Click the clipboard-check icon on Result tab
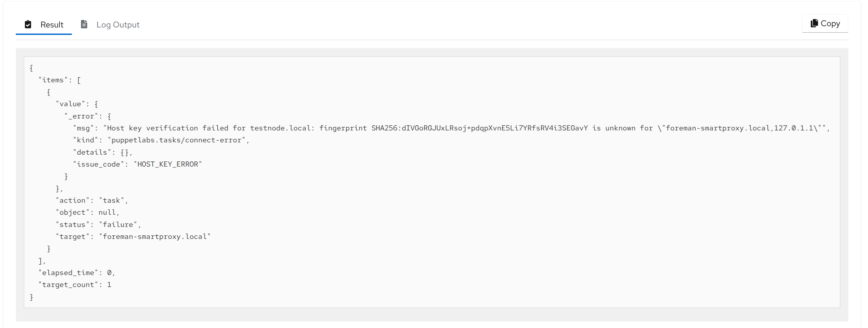Image resolution: width=868 pixels, height=328 pixels. tap(28, 24)
